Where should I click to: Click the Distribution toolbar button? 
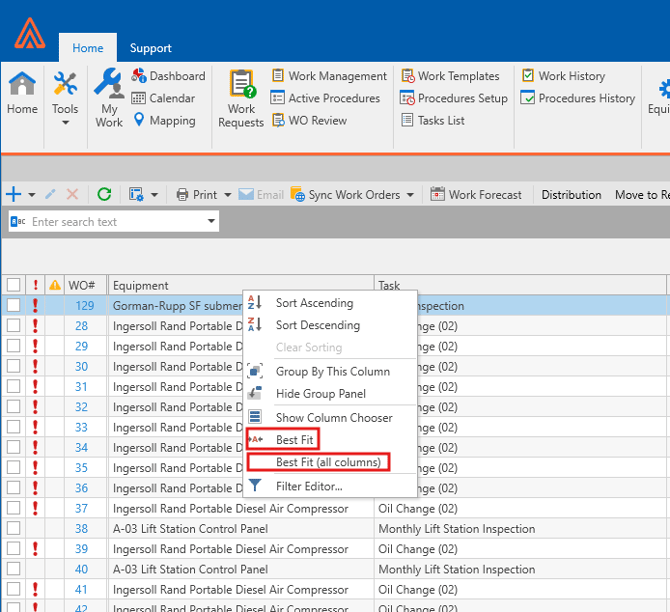[571, 195]
